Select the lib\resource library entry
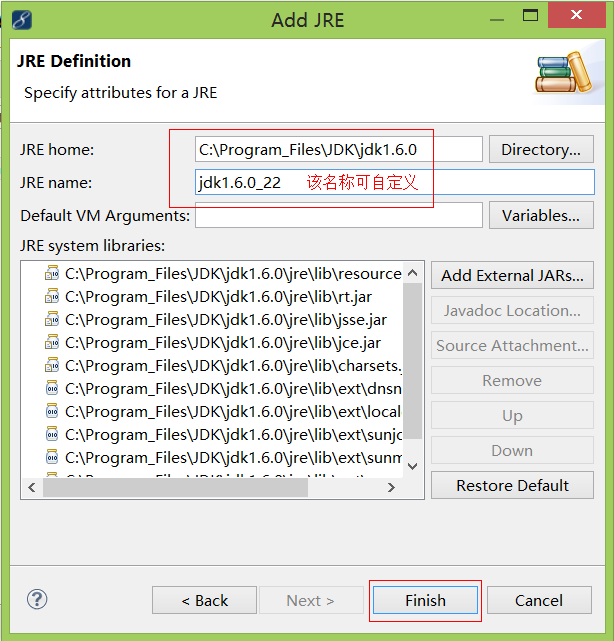 [233, 274]
